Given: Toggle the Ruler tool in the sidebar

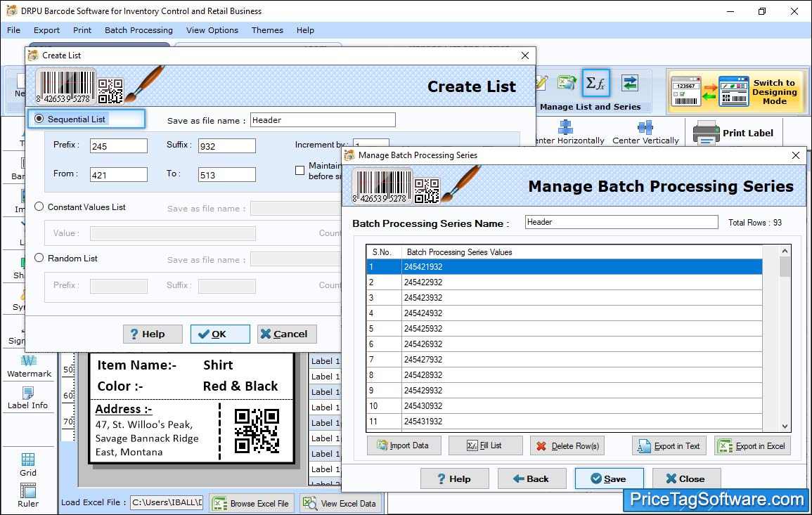Looking at the screenshot, I should click(28, 496).
